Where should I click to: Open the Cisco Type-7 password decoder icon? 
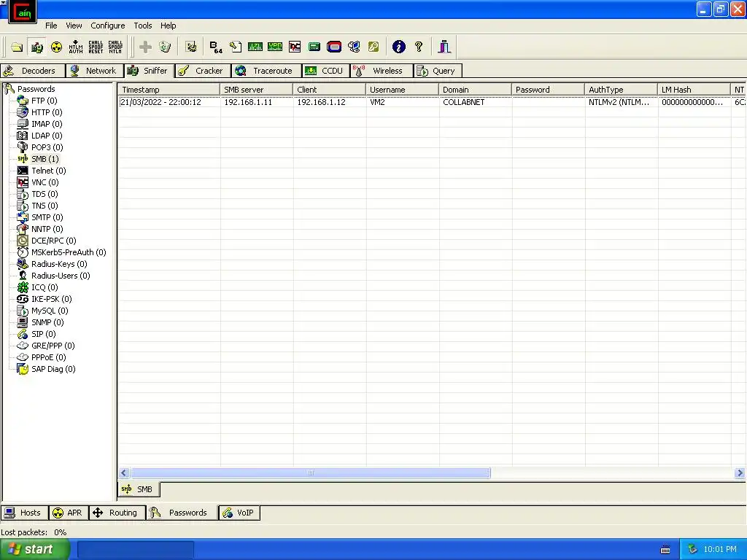(x=255, y=47)
